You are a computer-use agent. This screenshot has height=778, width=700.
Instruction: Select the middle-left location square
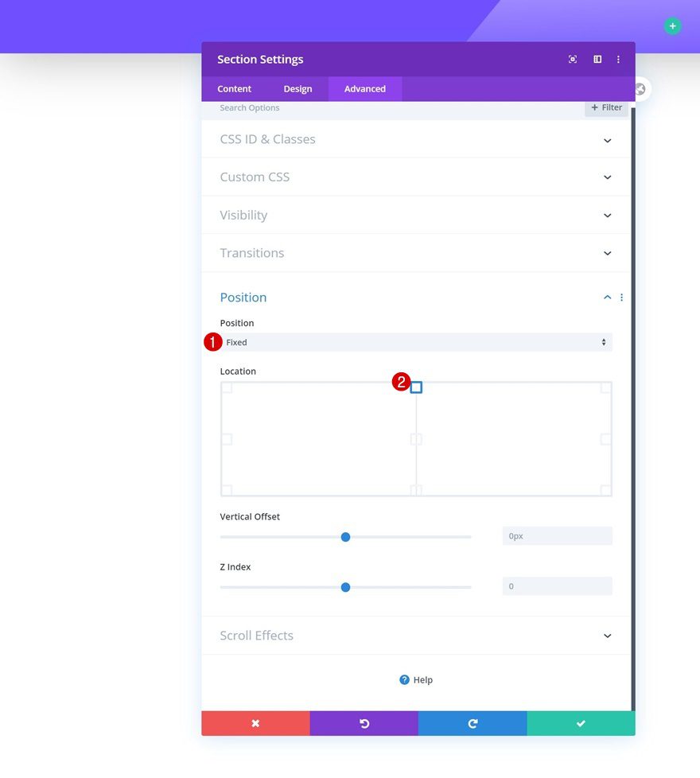tap(227, 439)
